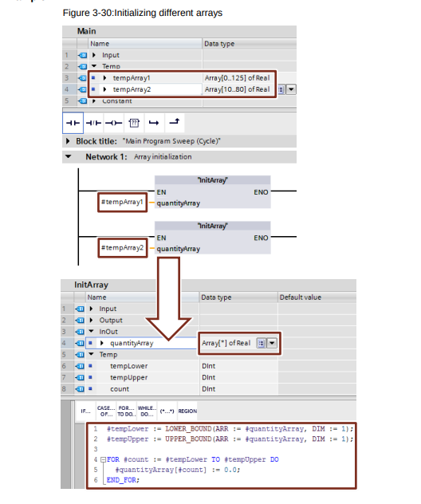
Task: Click the Name column header in InitArray
Action: pos(143,297)
